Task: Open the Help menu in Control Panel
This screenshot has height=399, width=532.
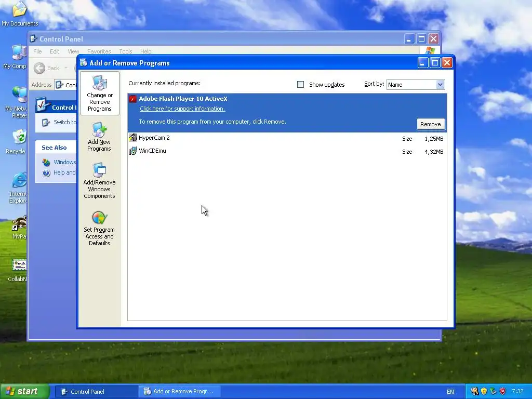Action: (146, 51)
